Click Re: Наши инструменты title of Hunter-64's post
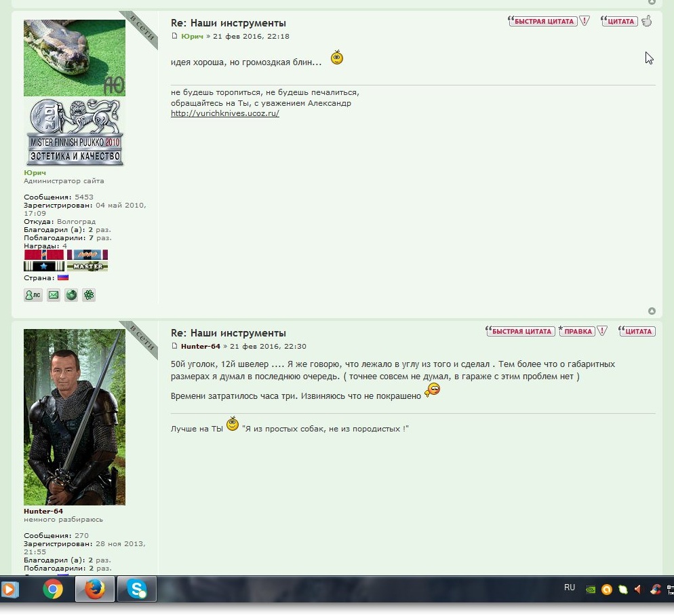 pyautogui.click(x=229, y=333)
